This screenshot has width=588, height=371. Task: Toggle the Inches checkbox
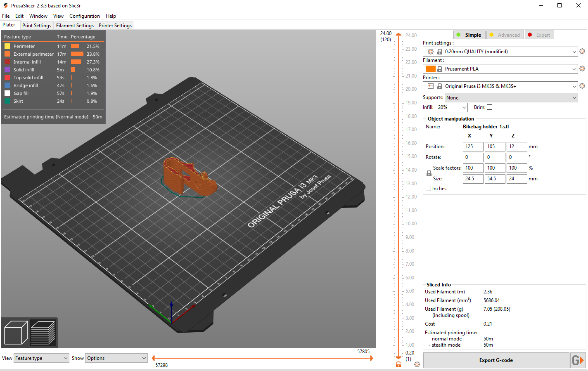429,189
